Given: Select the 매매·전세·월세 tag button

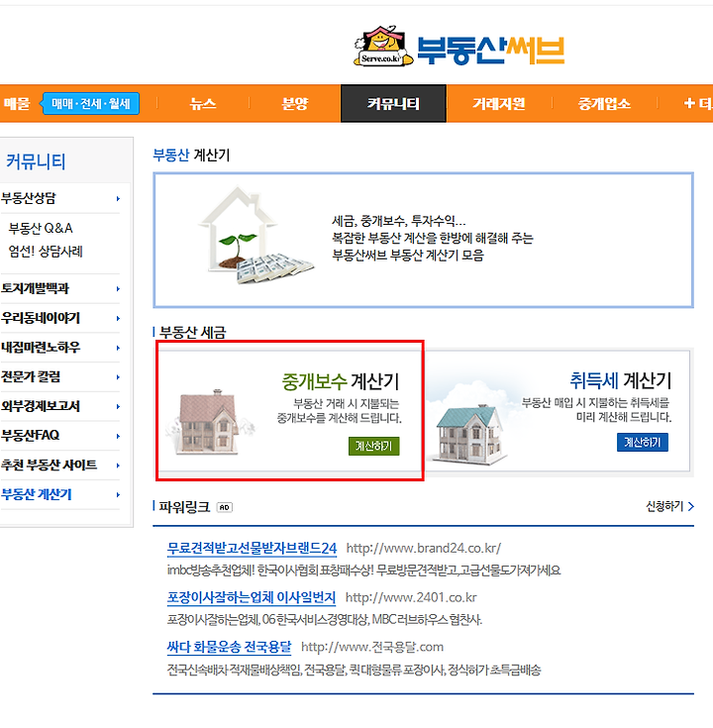Looking at the screenshot, I should (x=91, y=104).
